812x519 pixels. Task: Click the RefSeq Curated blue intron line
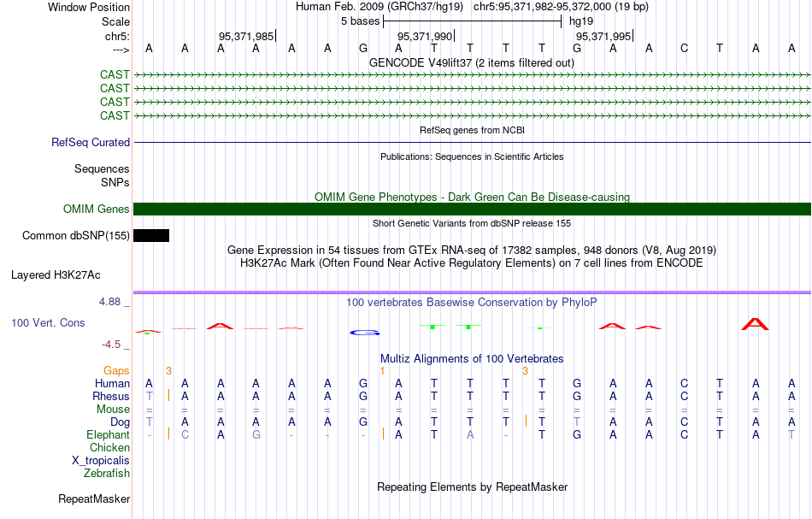472,142
